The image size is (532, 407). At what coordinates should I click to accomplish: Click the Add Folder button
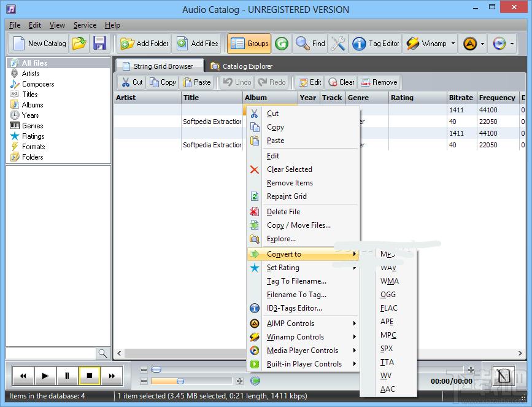pyautogui.click(x=145, y=44)
